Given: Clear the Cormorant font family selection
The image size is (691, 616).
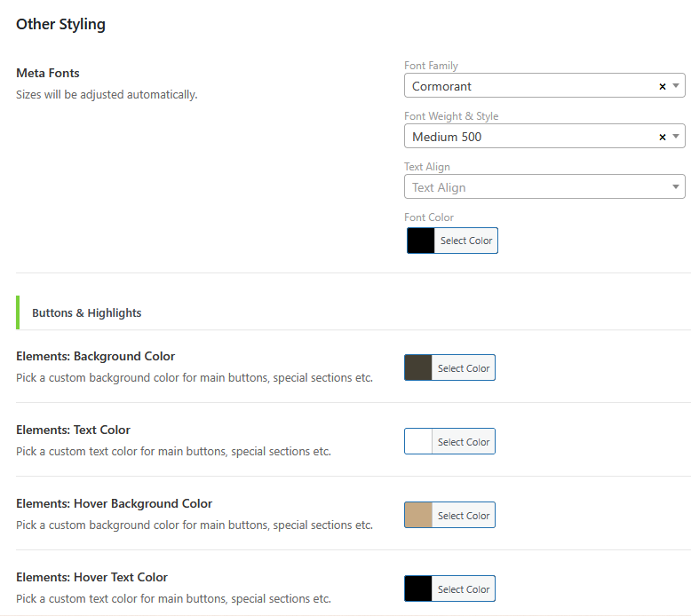Looking at the screenshot, I should point(663,86).
